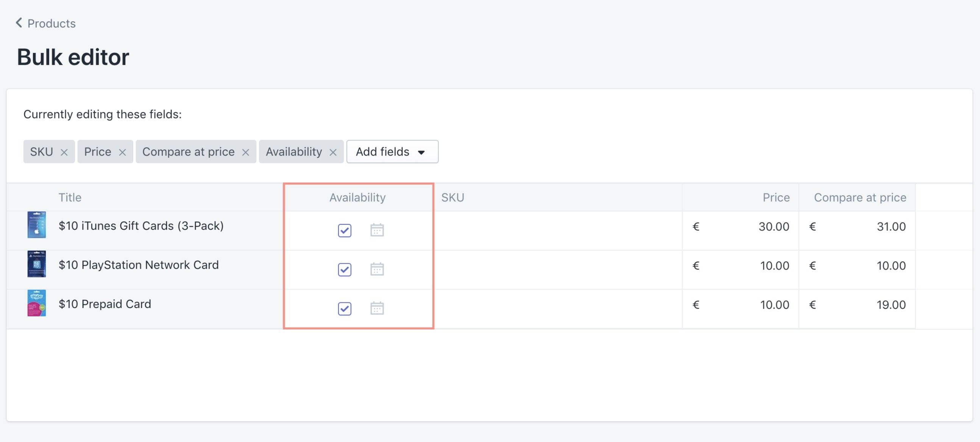The height and width of the screenshot is (442, 980).
Task: Remove Availability from the edited fields
Action: coord(334,152)
